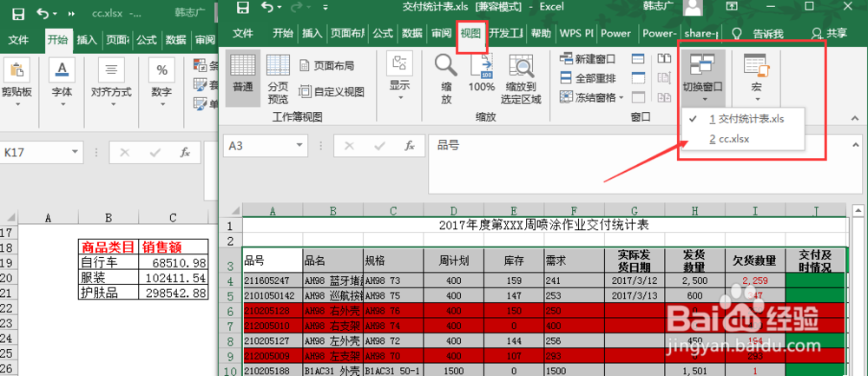Open the Zoom (缩放) dialog
868x376 pixels.
click(446, 78)
